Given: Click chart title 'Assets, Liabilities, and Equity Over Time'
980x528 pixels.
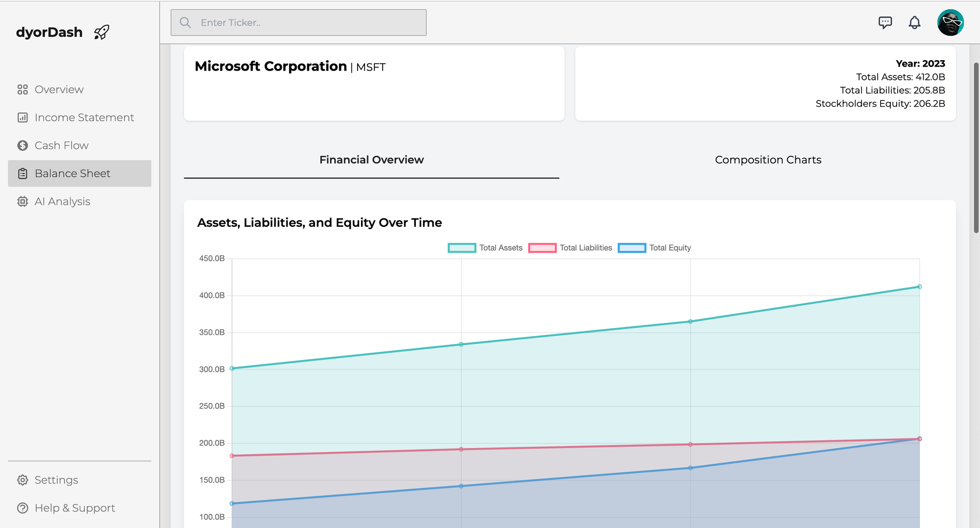Looking at the screenshot, I should tap(319, 223).
